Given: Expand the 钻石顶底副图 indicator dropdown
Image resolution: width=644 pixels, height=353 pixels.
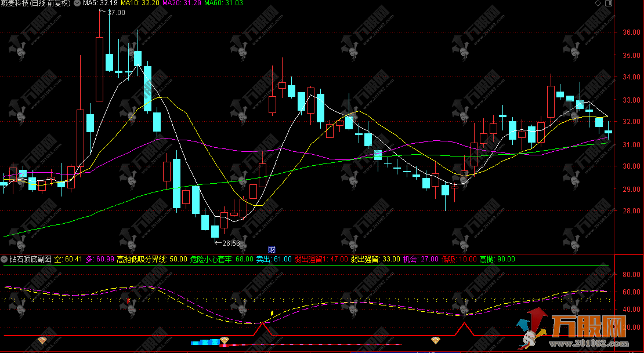Looking at the screenshot, I should (5, 259).
